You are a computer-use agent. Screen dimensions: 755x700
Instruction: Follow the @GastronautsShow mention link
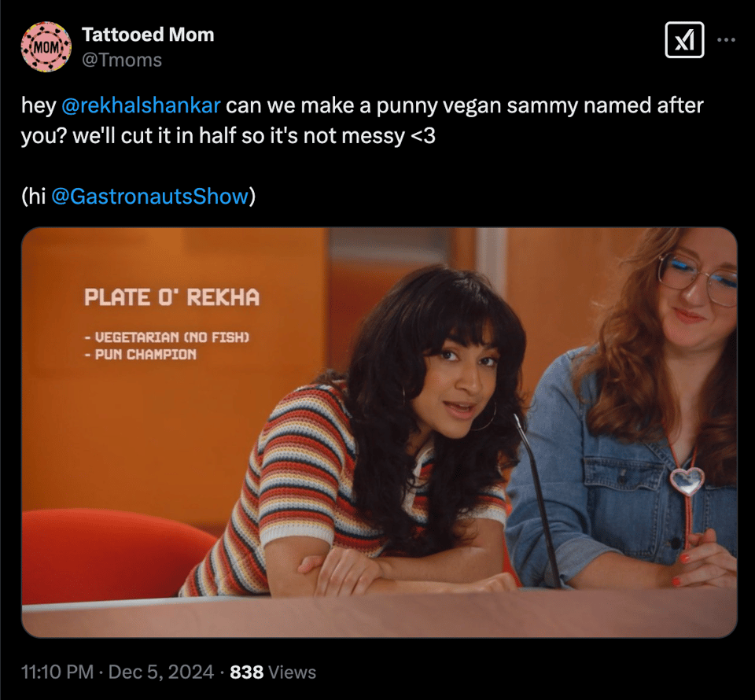pos(149,196)
